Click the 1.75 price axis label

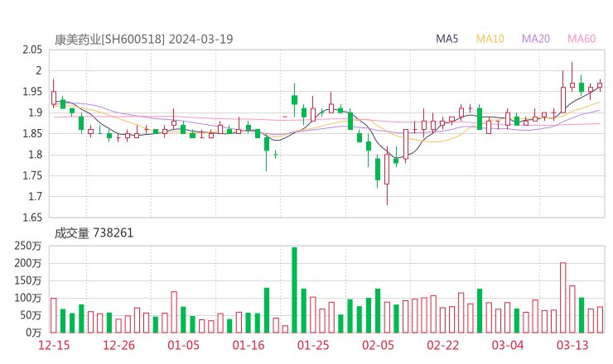point(32,175)
